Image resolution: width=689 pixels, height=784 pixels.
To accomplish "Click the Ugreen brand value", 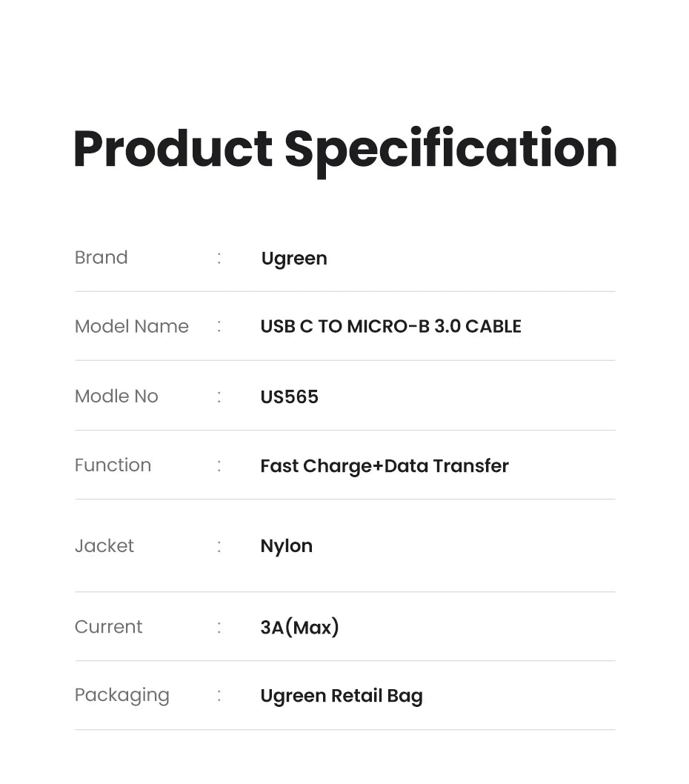I will 294,259.
